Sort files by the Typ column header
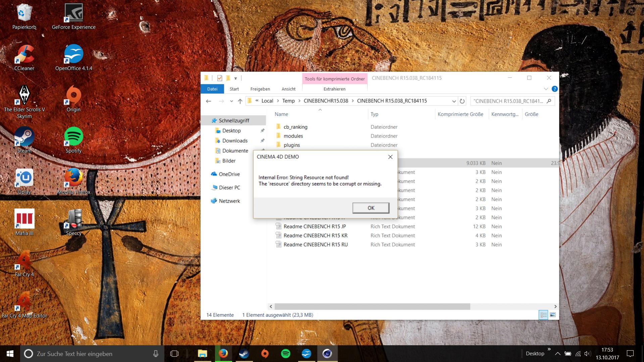 (375, 114)
